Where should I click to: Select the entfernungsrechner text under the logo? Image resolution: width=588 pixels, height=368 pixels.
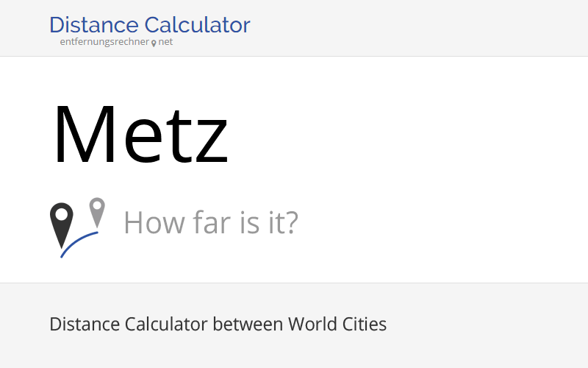coord(104,42)
